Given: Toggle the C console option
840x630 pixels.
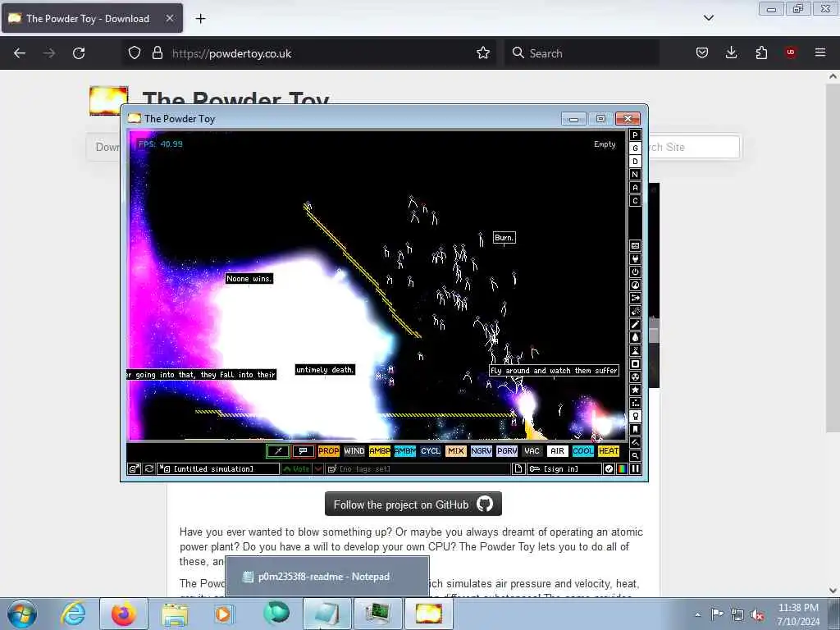Looking at the screenshot, I should [x=635, y=201].
